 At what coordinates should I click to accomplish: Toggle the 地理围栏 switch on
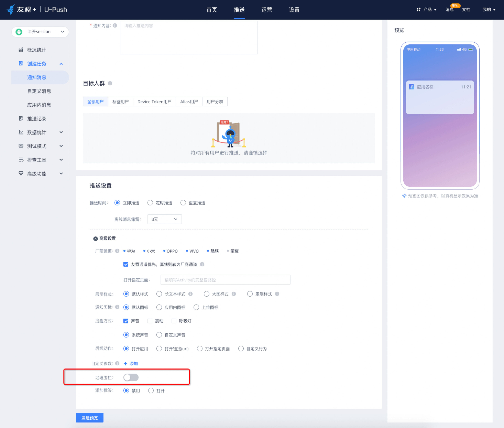click(x=131, y=377)
